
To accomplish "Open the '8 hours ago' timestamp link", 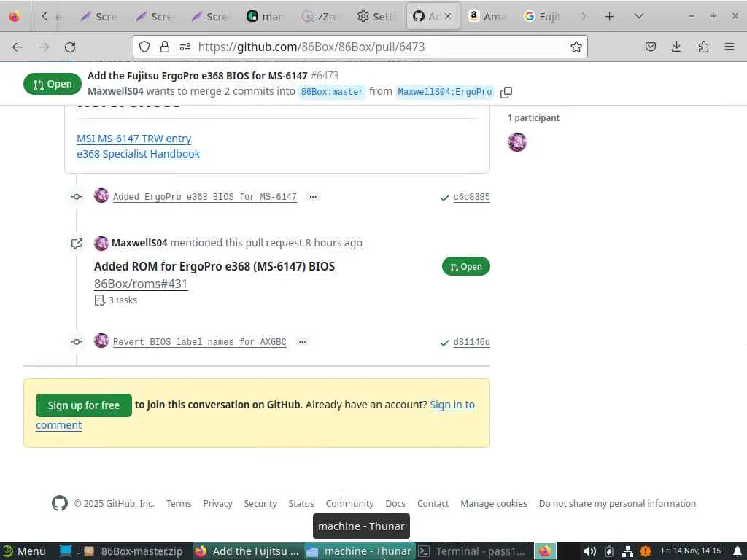I will pyautogui.click(x=333, y=243).
